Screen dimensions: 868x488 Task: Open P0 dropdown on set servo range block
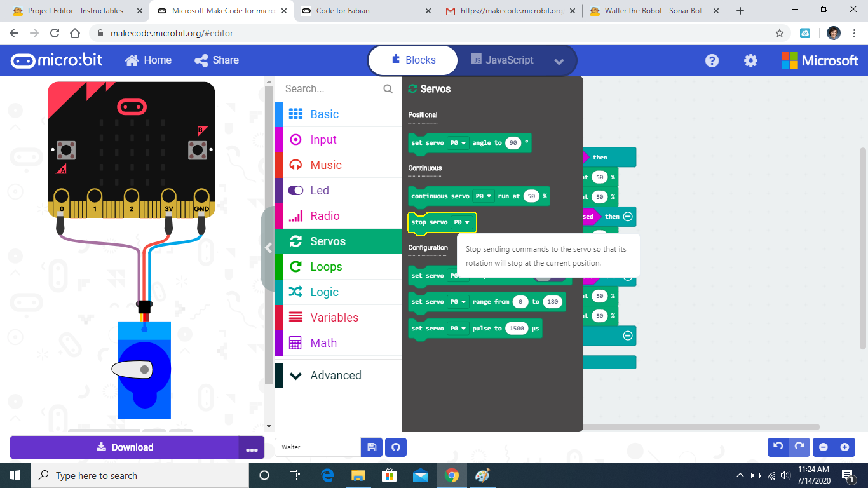pos(458,302)
